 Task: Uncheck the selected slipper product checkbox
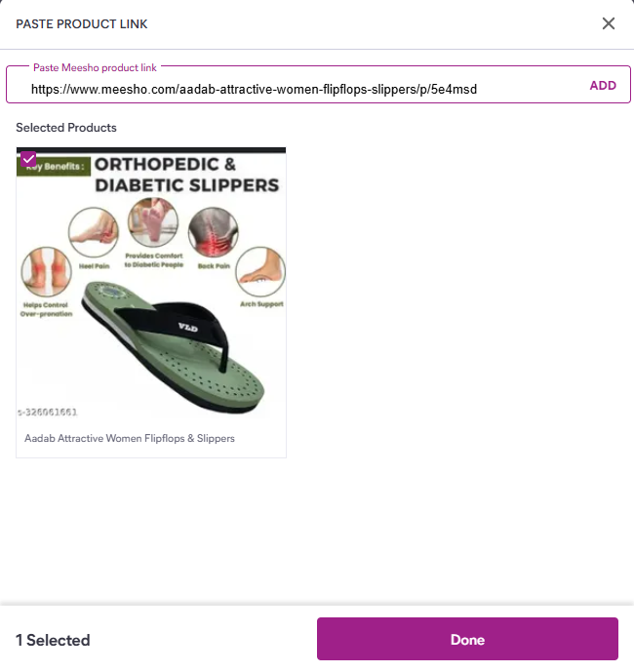[x=28, y=159]
